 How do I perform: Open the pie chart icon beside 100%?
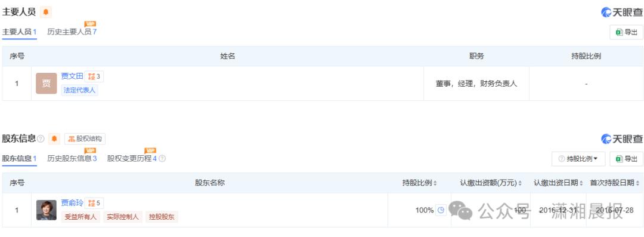tap(441, 210)
